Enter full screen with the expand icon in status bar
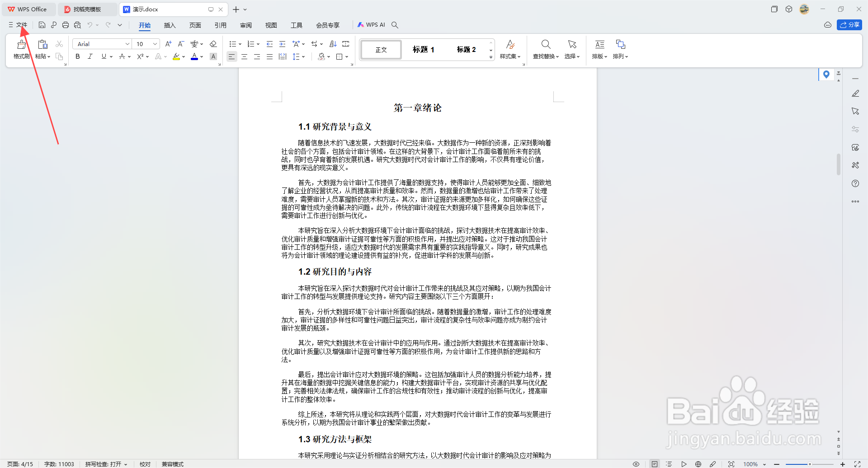Viewport: 868px width, 468px height. pos(857,464)
